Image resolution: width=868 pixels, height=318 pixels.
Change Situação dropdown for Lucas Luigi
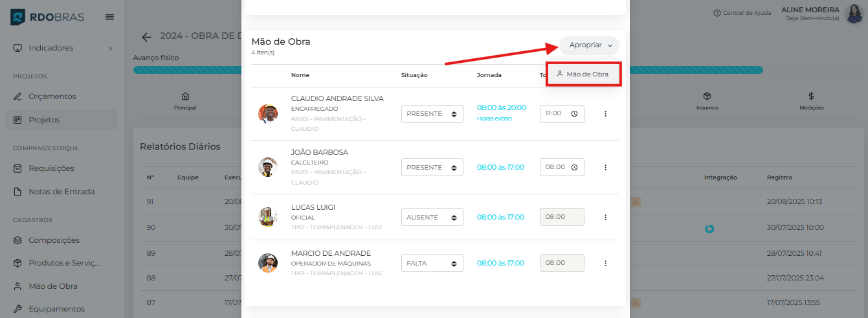coord(432,217)
